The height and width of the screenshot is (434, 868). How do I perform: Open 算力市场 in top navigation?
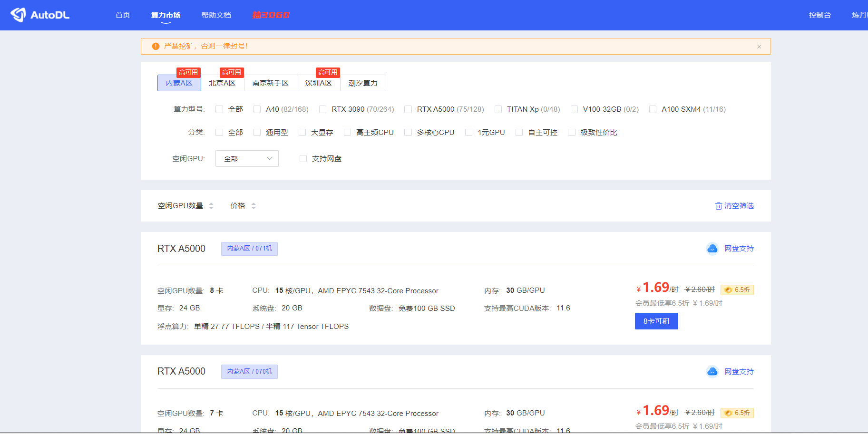tap(166, 15)
